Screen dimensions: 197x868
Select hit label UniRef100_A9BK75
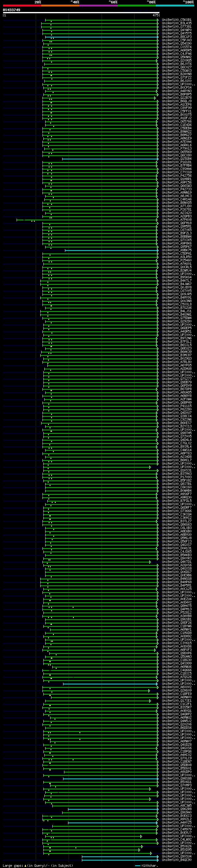176,250
